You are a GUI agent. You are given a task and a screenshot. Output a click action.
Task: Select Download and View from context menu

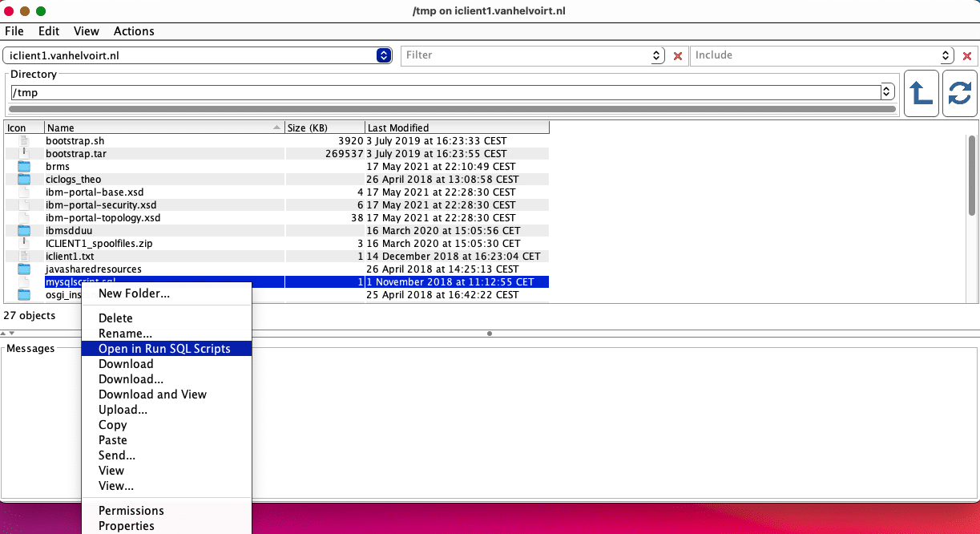[152, 394]
